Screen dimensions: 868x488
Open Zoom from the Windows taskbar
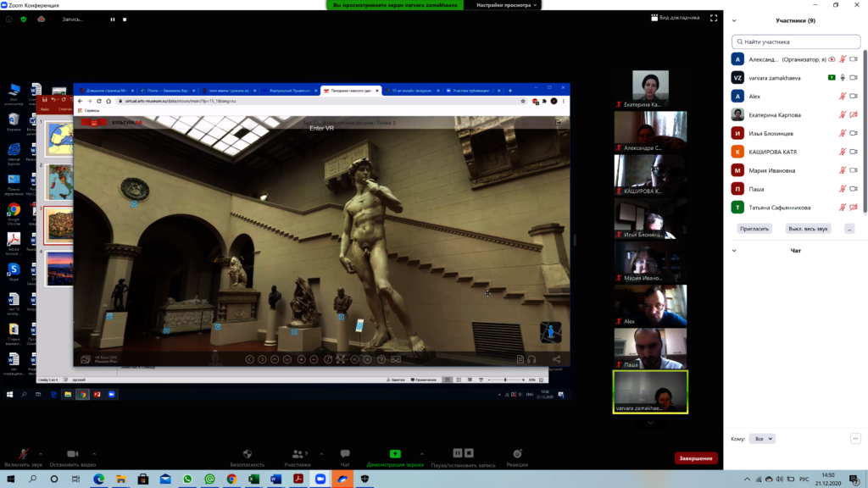pyautogui.click(x=320, y=480)
